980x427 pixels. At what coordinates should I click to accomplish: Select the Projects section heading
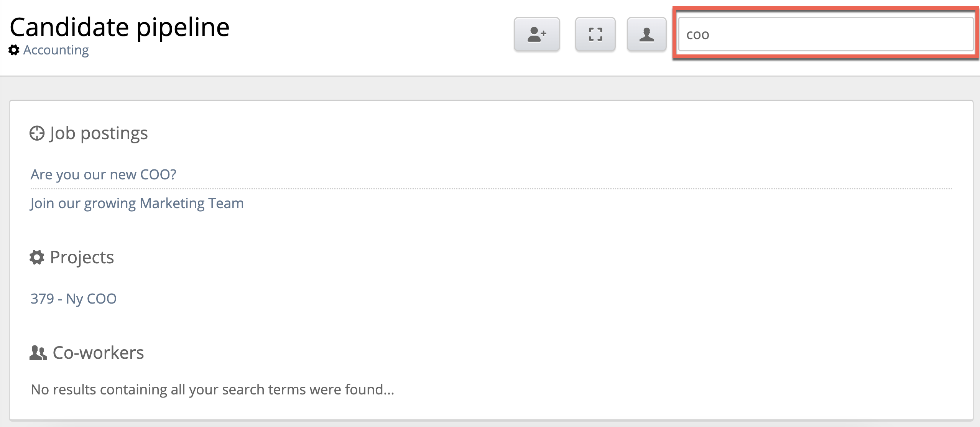[x=82, y=257]
